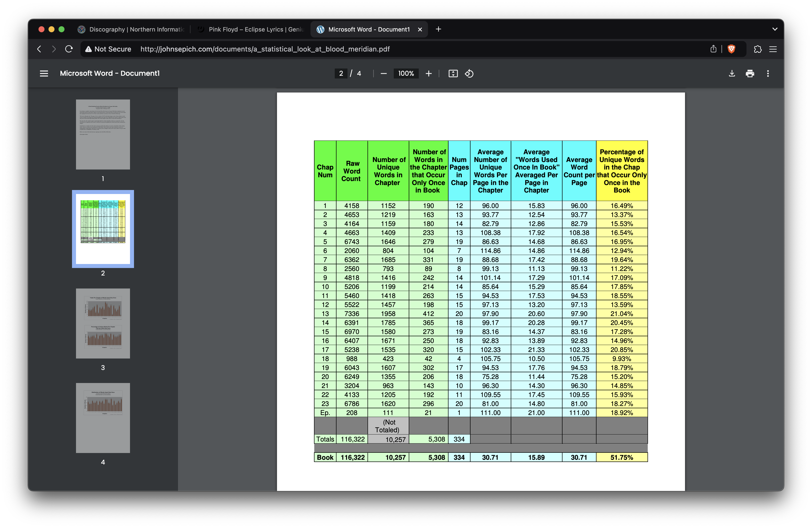Viewport: 812px width, 528px height.
Task: Click 'Percentage of Unique Words' yellow header
Action: pyautogui.click(x=621, y=171)
